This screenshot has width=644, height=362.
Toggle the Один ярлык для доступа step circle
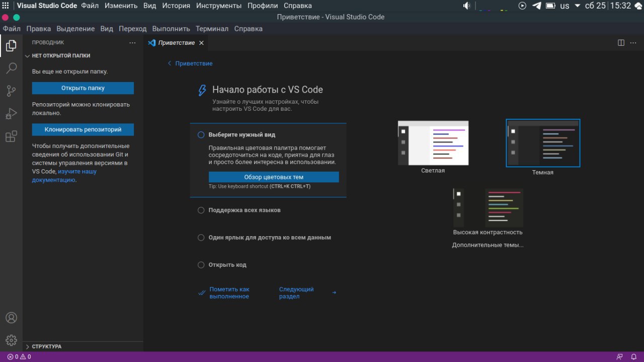201,238
